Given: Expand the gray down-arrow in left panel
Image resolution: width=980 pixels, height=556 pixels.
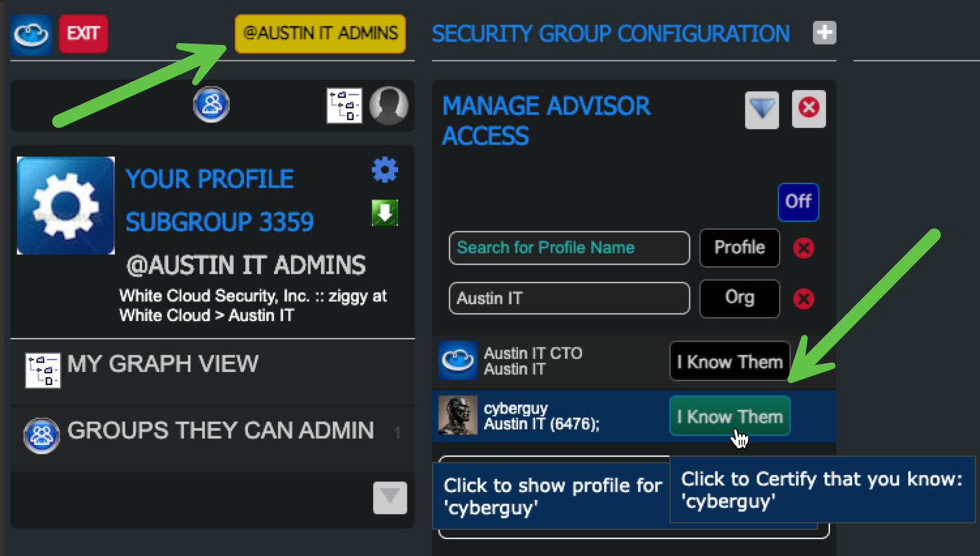Looking at the screenshot, I should pyautogui.click(x=390, y=498).
